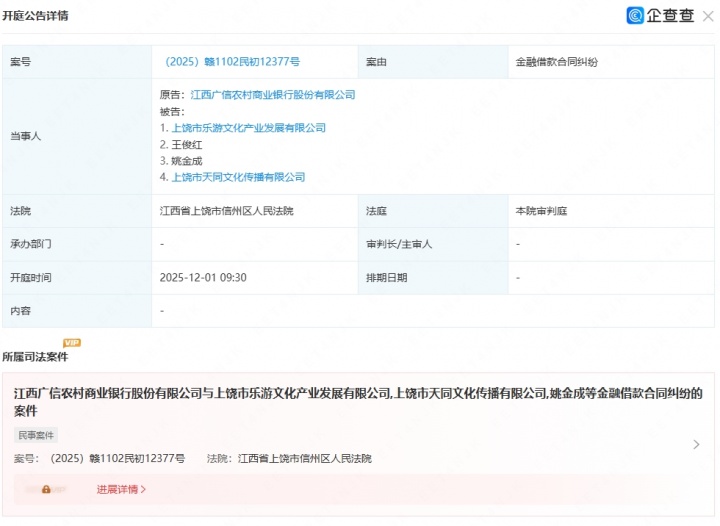This screenshot has height=526, width=720.
Task: Click the 承办部门 label cell
Action: coord(77,244)
